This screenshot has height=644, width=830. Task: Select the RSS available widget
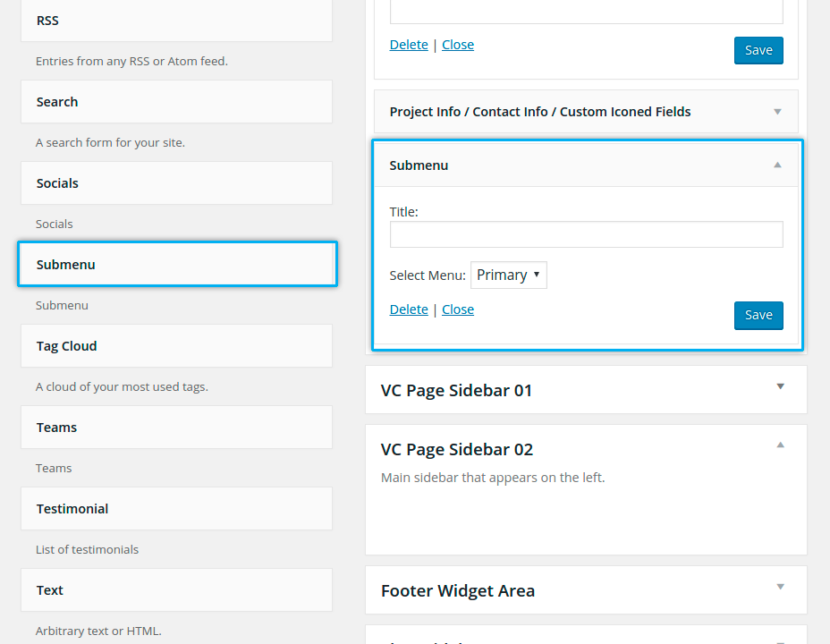pyautogui.click(x=176, y=21)
